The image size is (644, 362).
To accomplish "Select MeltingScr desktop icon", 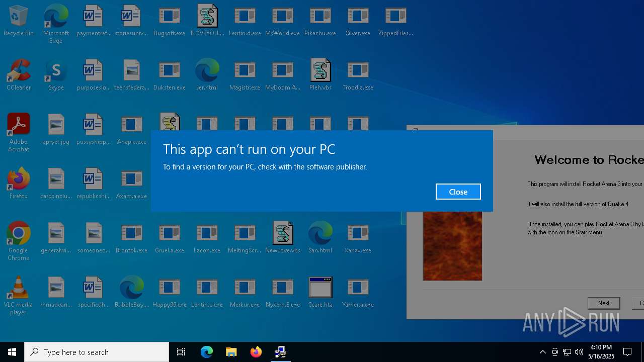I will pyautogui.click(x=245, y=238).
